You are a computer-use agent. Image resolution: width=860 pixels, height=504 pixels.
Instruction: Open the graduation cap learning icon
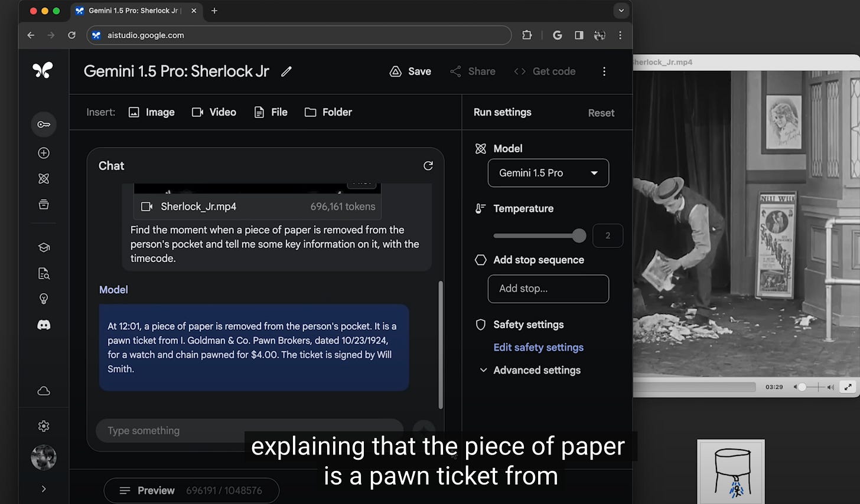44,247
